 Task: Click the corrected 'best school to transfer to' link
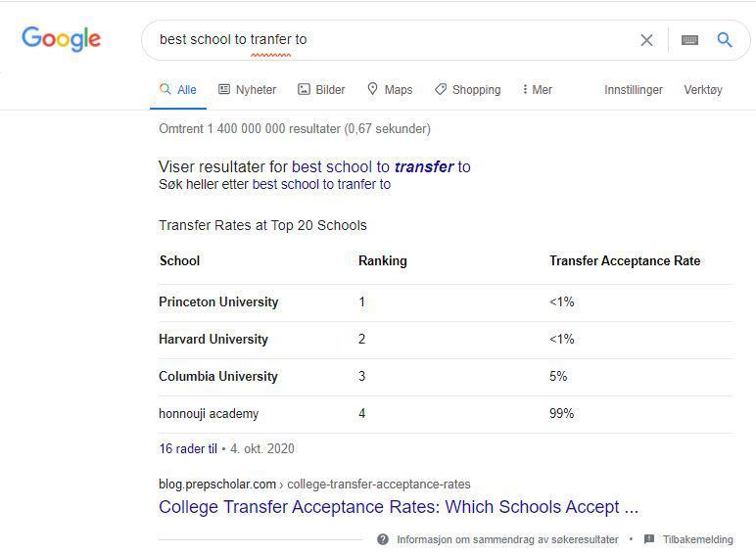(x=381, y=166)
